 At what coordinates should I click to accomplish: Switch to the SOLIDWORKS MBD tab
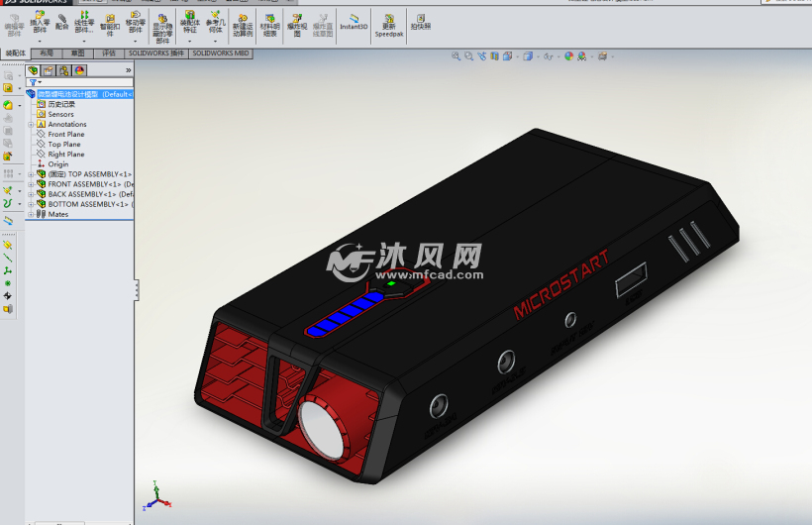click(221, 52)
